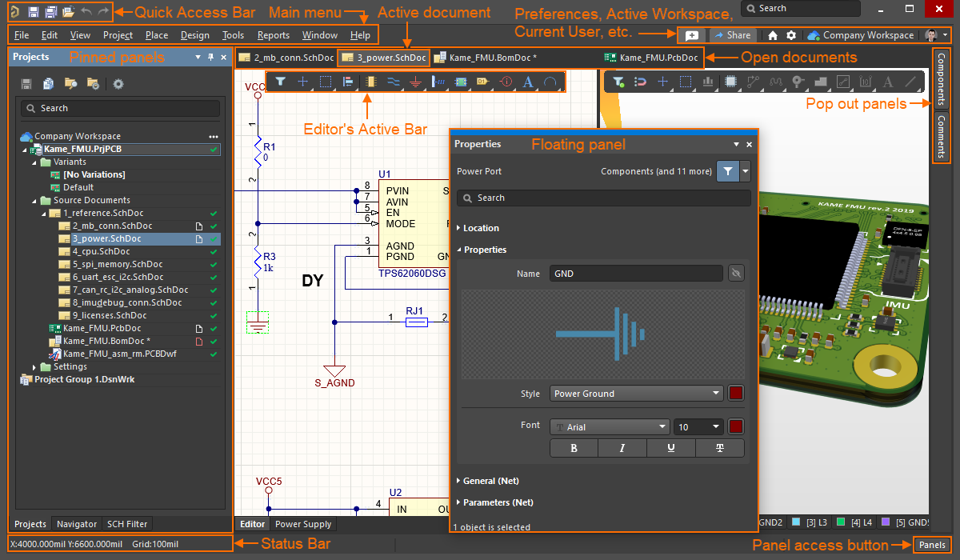
Task: Click the red Style color swatch
Action: pyautogui.click(x=736, y=394)
